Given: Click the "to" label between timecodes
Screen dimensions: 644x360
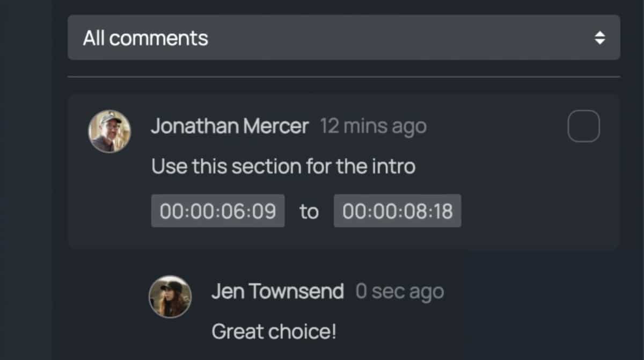Looking at the screenshot, I should [309, 212].
